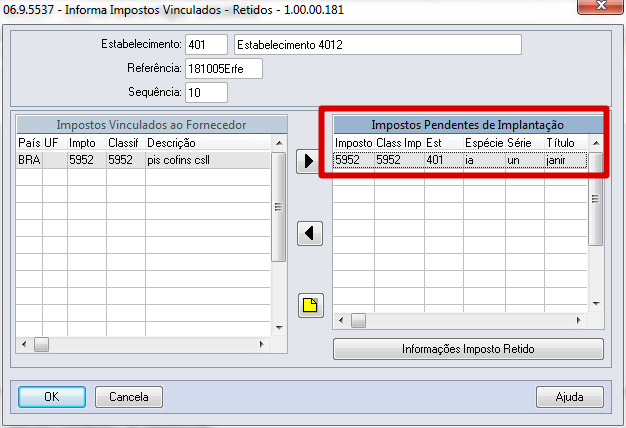Click the Título column header
The width and height of the screenshot is (626, 428).
click(x=566, y=143)
